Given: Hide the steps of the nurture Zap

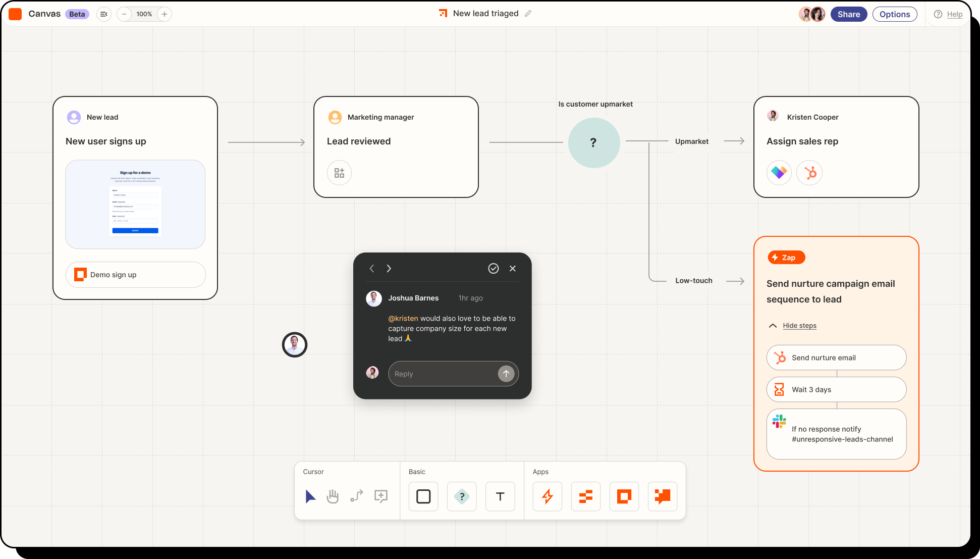Looking at the screenshot, I should pos(799,325).
